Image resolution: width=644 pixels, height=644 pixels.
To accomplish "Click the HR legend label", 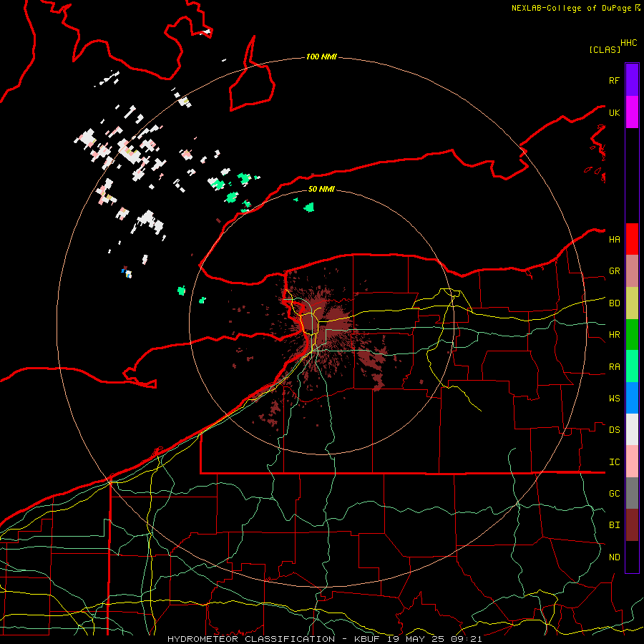I will point(614,335).
